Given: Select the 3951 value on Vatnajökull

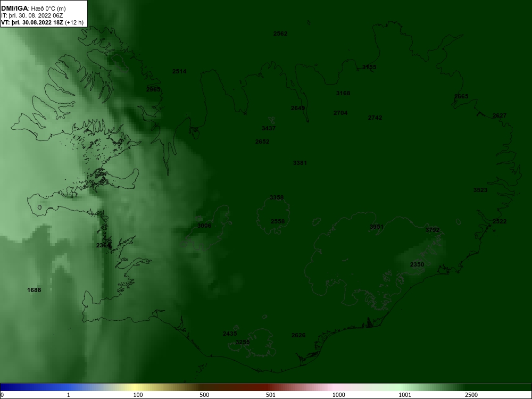Looking at the screenshot, I should [x=377, y=227].
